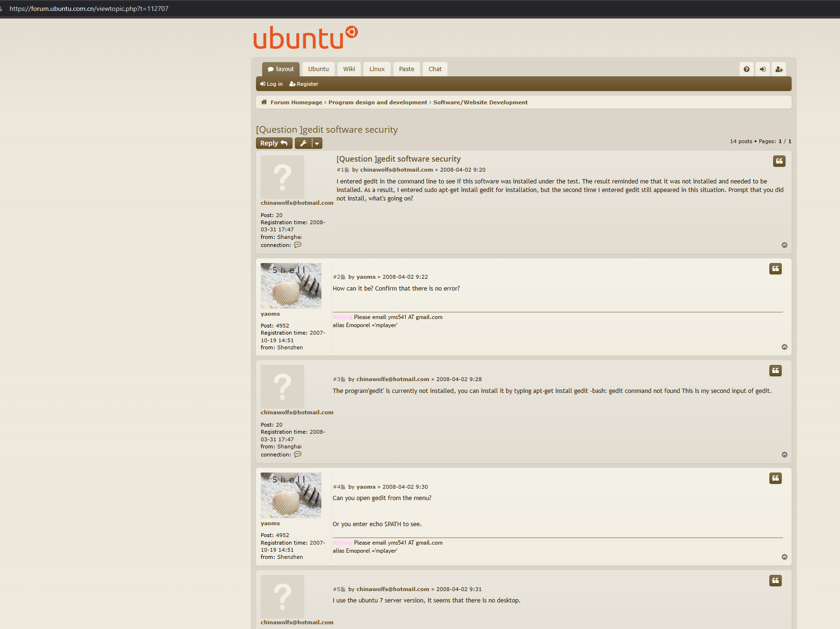Click yaoms username under post #2 avatar

pos(270,314)
